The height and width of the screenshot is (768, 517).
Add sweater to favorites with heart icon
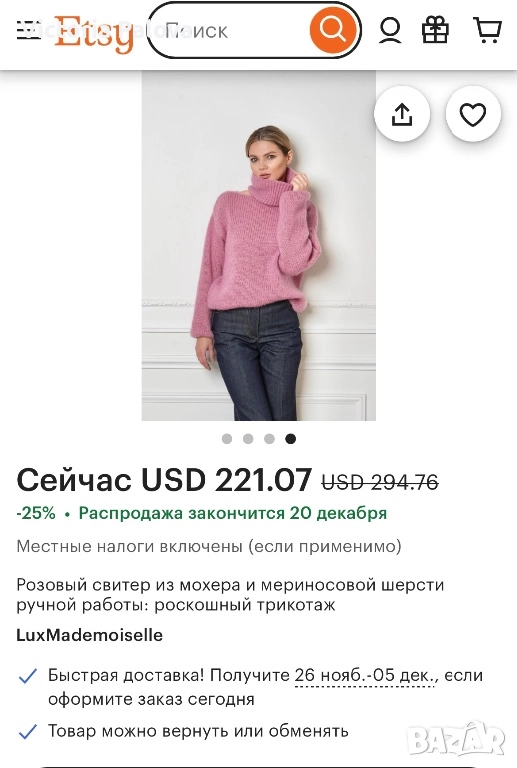tap(473, 114)
